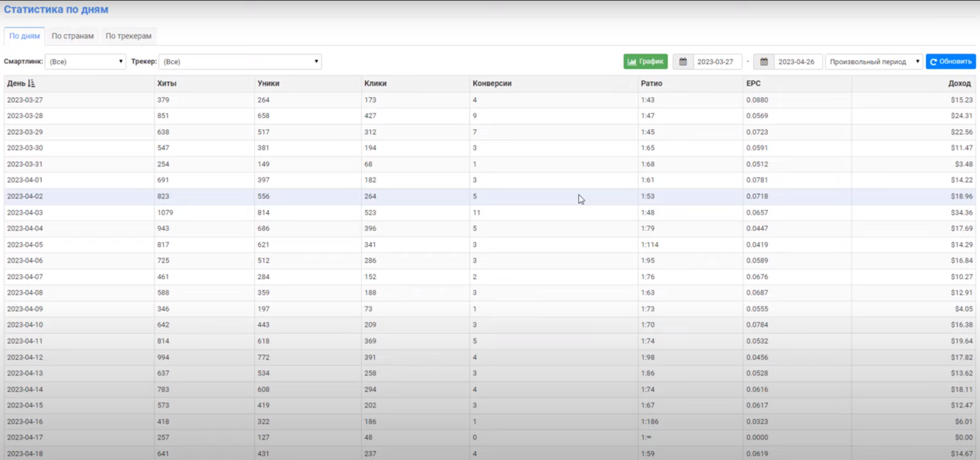980x460 pixels.
Task: Expand the Смартлинк dropdown
Action: (x=85, y=61)
